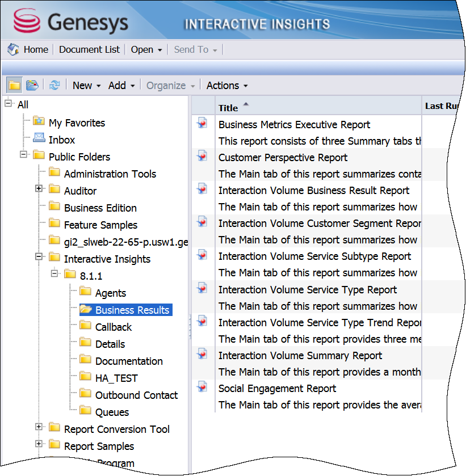
Task: Open the New dropdown menu
Action: pos(86,86)
